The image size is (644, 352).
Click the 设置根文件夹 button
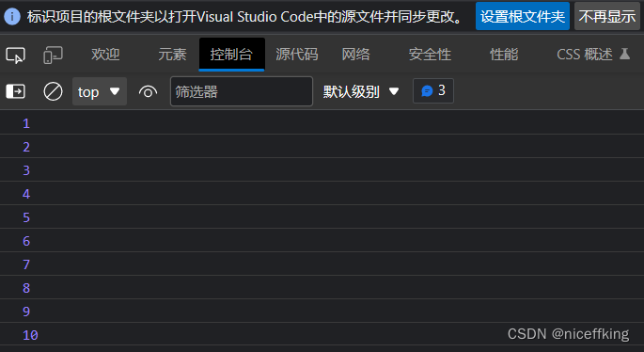click(523, 16)
